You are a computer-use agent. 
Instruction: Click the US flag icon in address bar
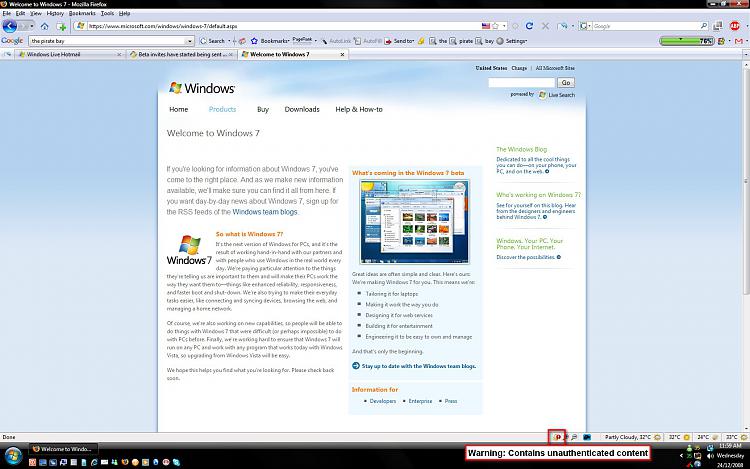point(486,26)
